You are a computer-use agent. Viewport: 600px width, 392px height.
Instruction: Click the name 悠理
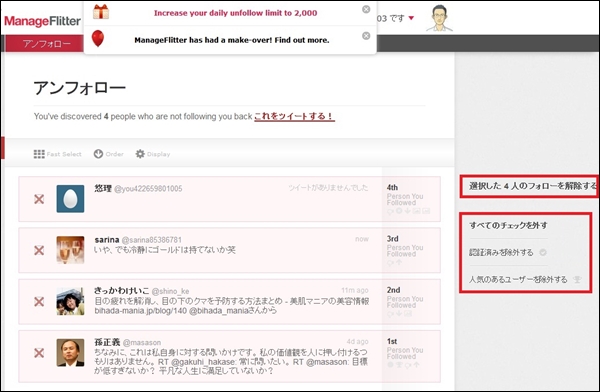103,188
